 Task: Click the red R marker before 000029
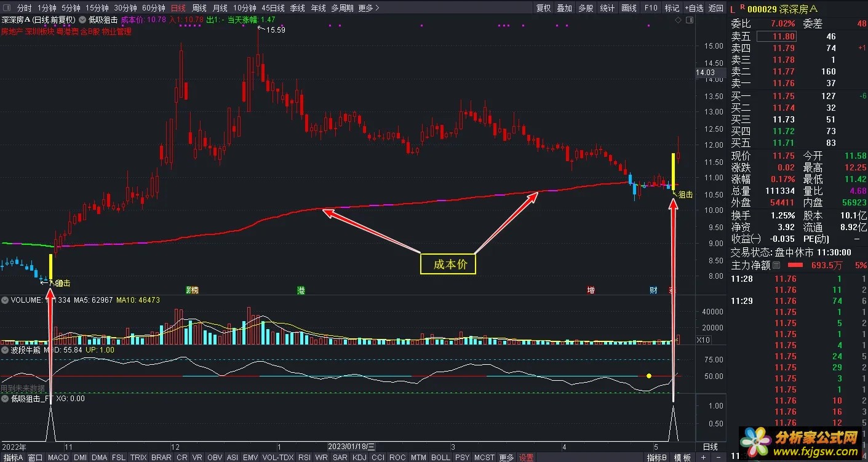click(743, 7)
